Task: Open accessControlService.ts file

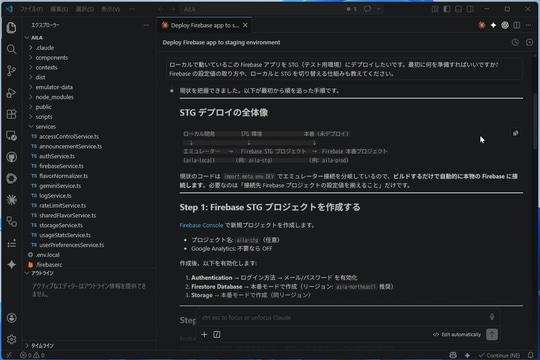Action: pyautogui.click(x=69, y=136)
